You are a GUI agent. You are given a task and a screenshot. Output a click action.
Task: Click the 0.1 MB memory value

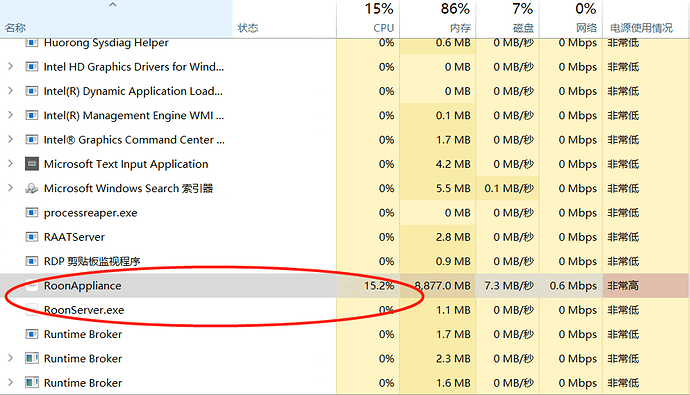click(x=453, y=115)
